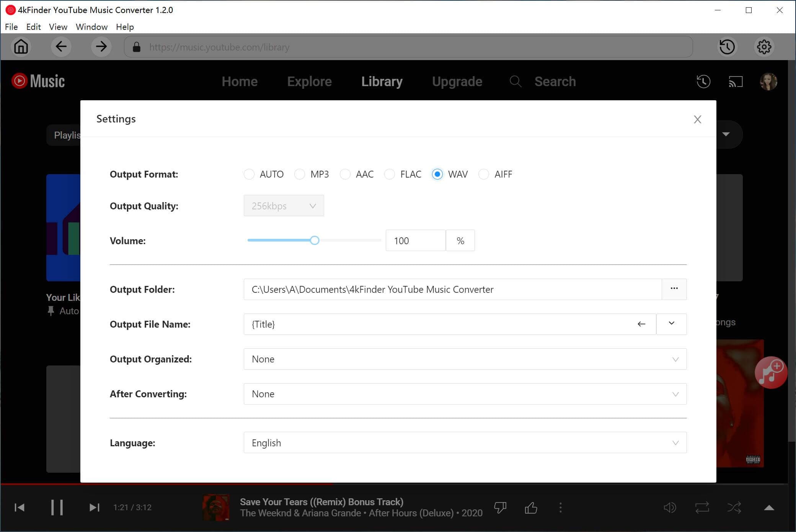Click the browse output folder ellipsis icon
The height and width of the screenshot is (532, 796).
674,289
